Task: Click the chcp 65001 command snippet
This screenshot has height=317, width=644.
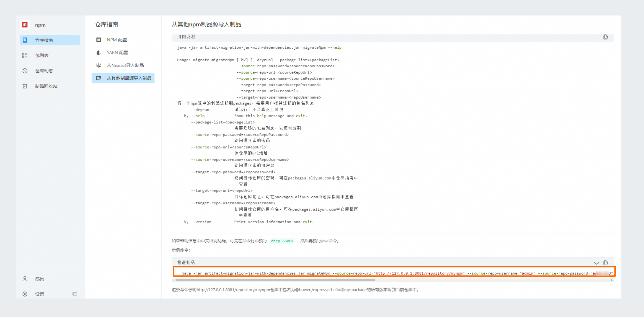Action: click(x=282, y=241)
